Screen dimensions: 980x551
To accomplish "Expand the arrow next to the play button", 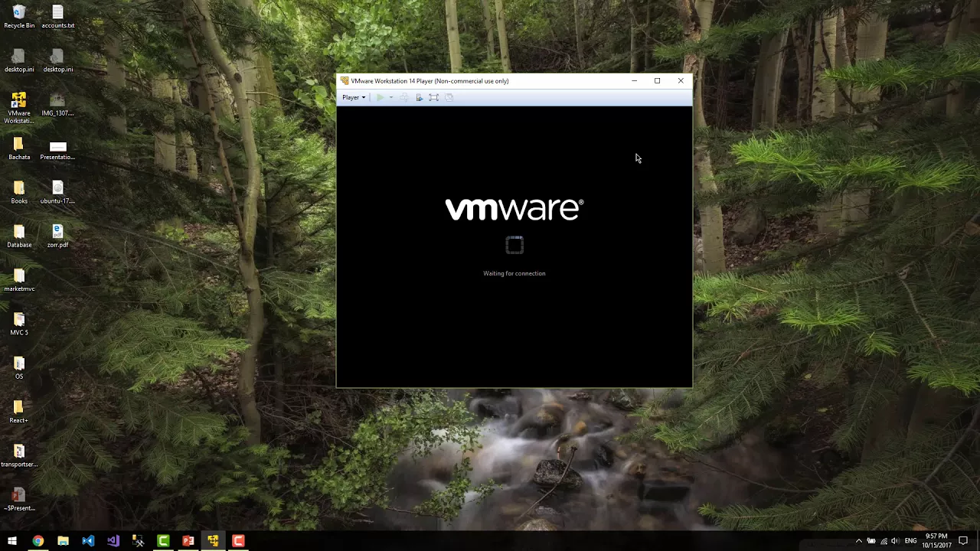I will [390, 97].
